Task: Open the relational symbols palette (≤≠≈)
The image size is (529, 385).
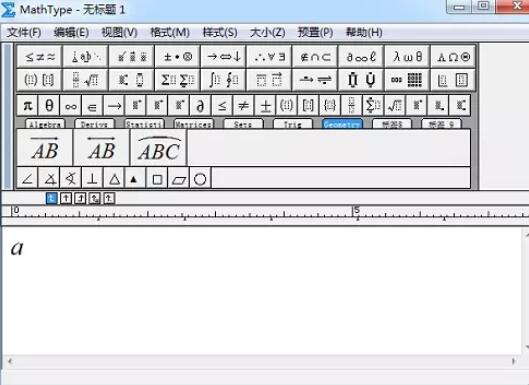Action: [39, 56]
